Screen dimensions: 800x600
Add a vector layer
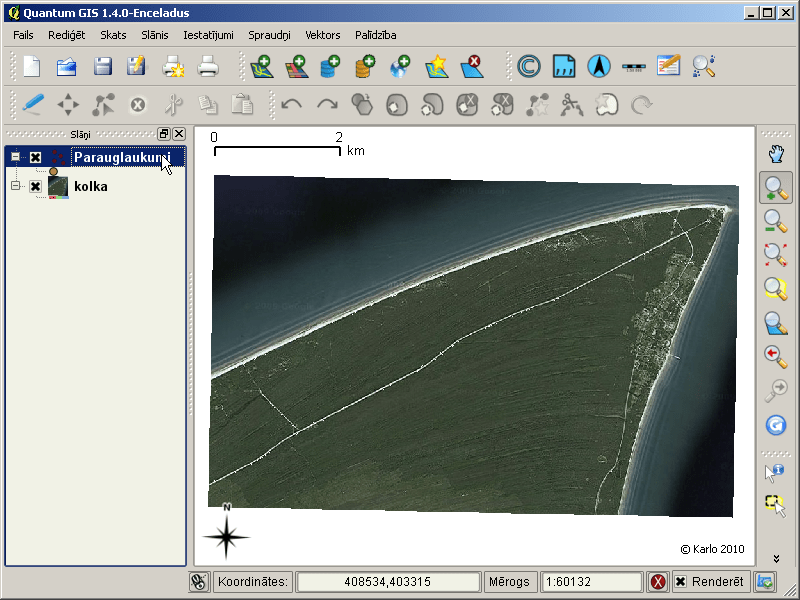click(262, 66)
